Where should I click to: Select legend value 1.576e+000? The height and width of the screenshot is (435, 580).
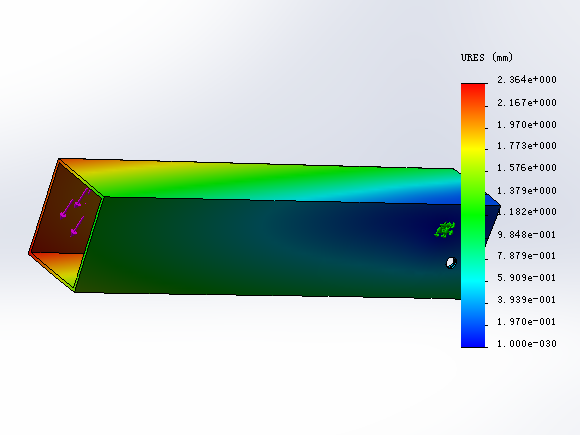(527, 168)
